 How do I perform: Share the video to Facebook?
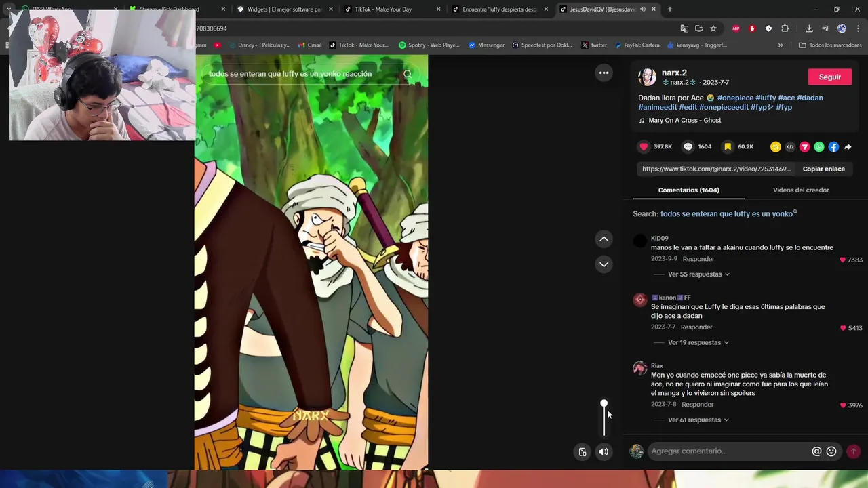coord(833,147)
